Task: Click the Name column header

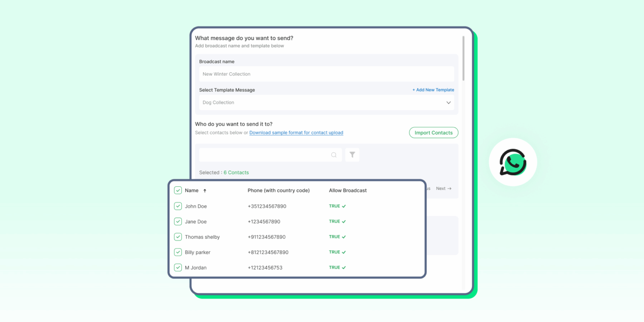Action: [191, 190]
